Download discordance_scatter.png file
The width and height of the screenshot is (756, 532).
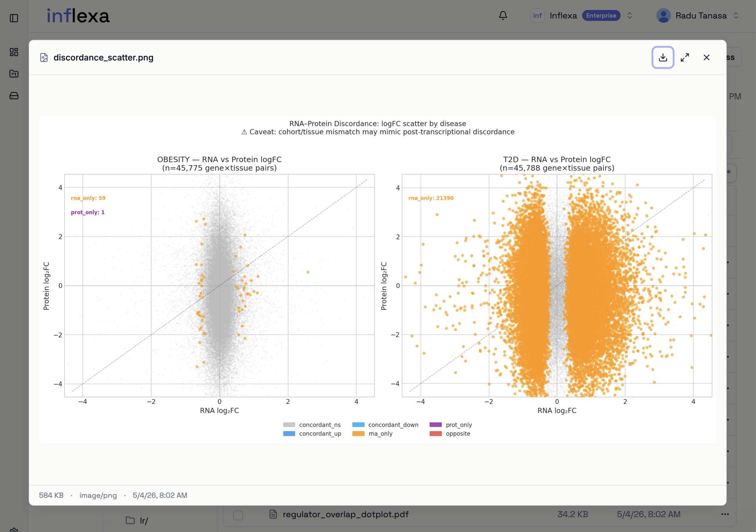pyautogui.click(x=662, y=57)
